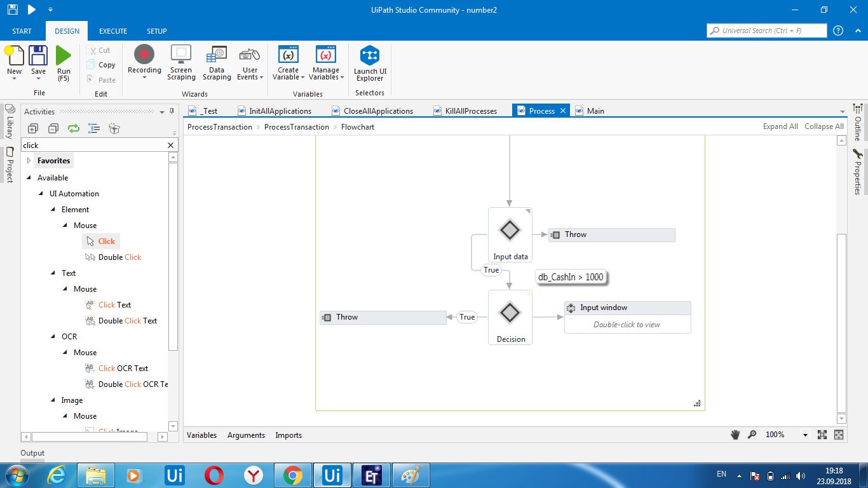Open the Recording dropdown arrow
The width and height of the screenshot is (868, 488).
144,78
